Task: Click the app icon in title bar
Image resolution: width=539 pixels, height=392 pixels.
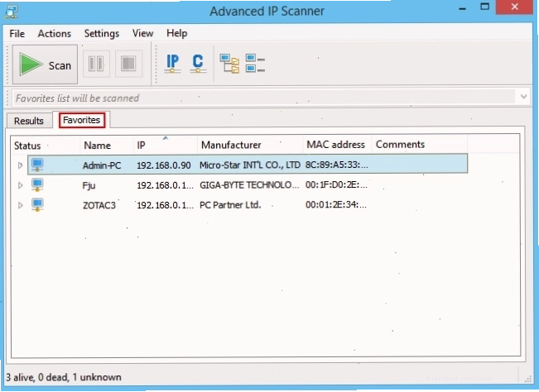Action: pos(12,11)
